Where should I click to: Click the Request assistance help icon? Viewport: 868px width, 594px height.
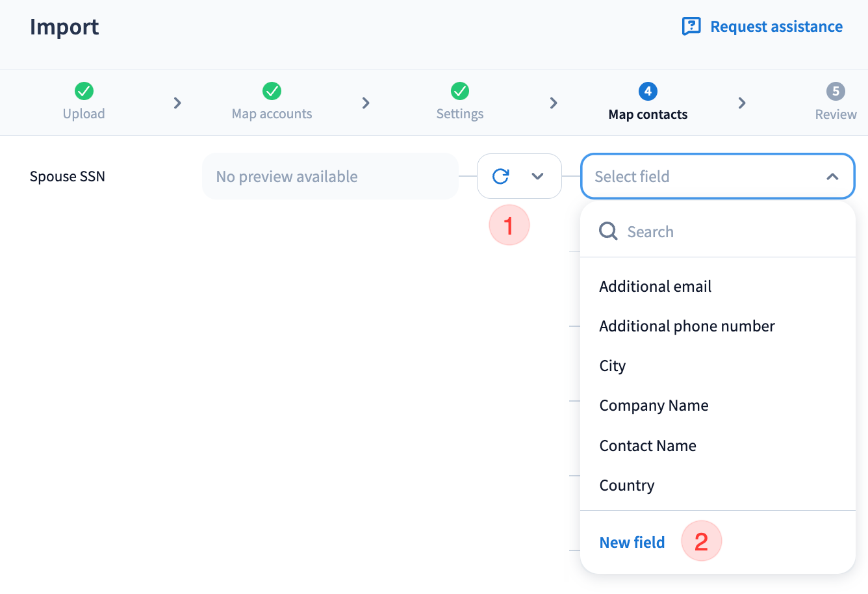coord(691,27)
